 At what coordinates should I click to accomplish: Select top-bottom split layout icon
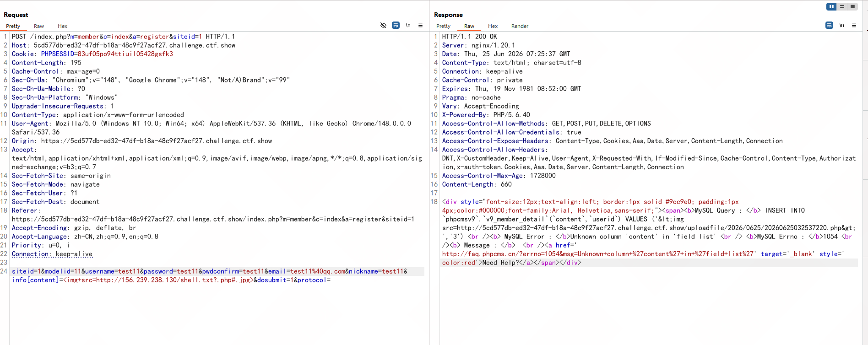[842, 6]
